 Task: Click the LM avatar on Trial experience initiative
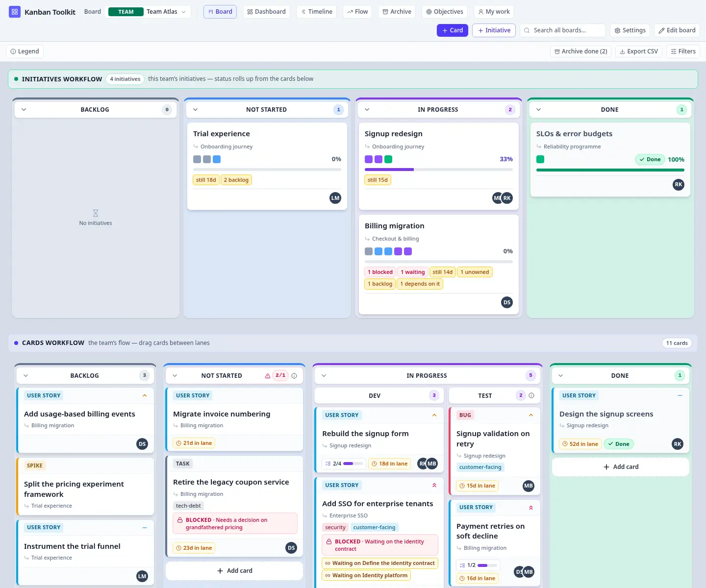(335, 198)
